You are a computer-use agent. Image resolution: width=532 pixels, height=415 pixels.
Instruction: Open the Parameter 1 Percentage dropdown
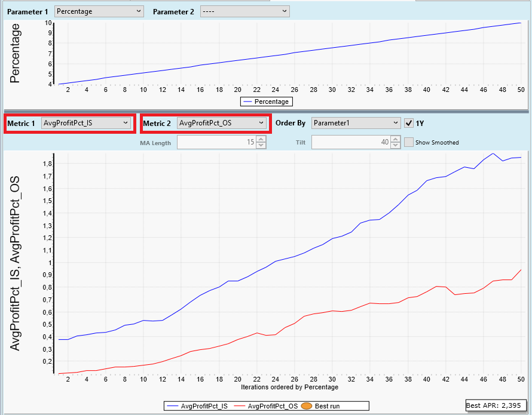pyautogui.click(x=99, y=11)
